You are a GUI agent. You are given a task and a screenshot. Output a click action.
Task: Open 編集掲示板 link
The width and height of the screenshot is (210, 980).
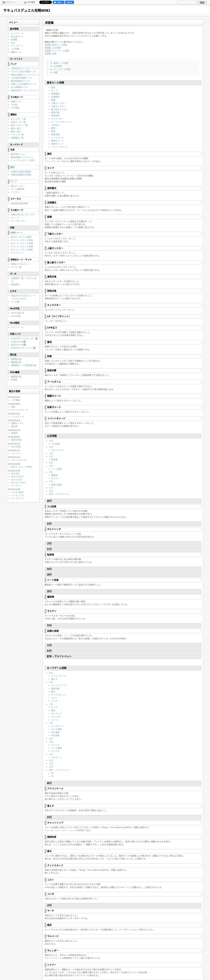[16, 377]
